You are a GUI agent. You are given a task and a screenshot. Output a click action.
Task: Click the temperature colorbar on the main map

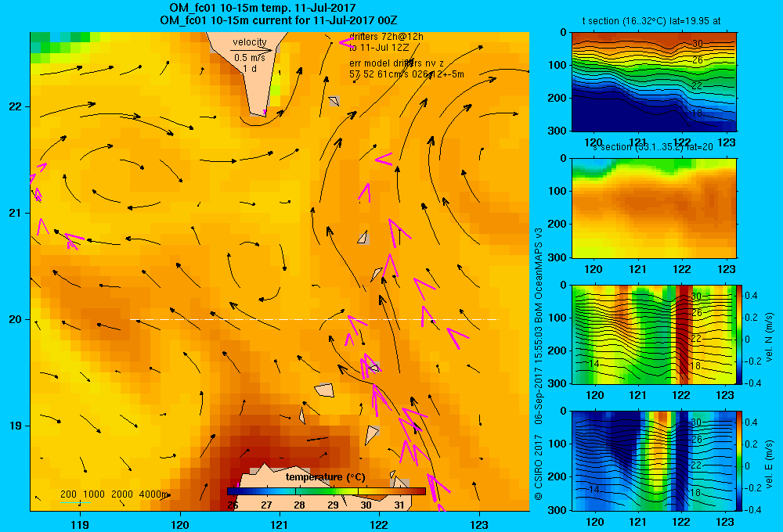326,491
